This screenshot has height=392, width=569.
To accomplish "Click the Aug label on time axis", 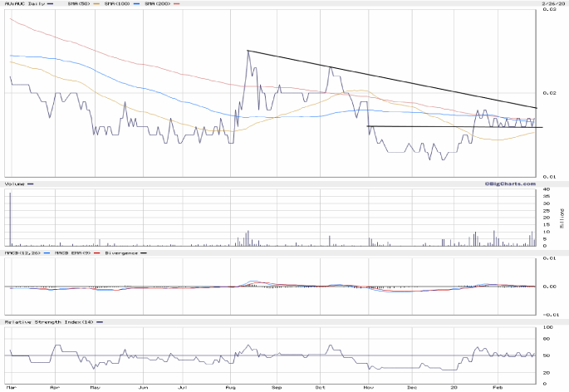I will click(x=230, y=387).
